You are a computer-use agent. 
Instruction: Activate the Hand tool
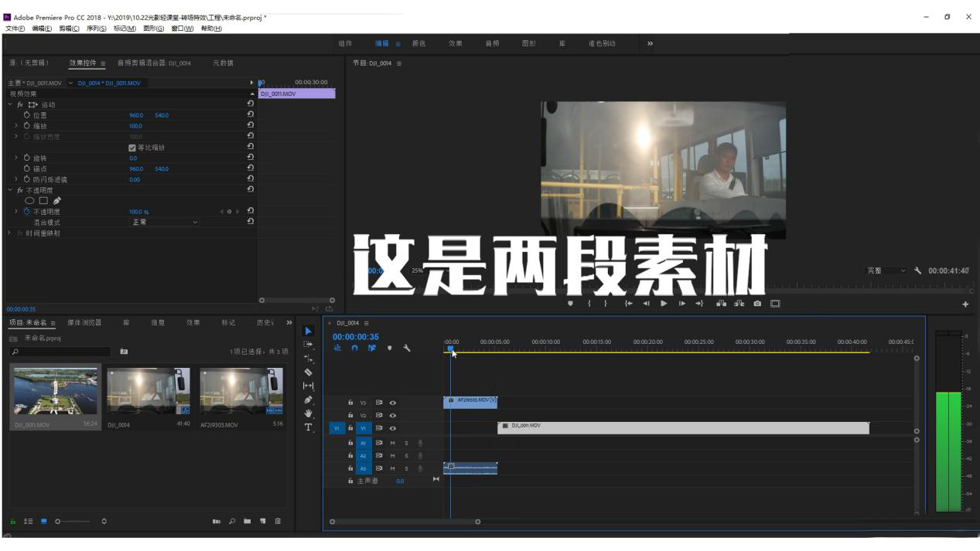[x=309, y=413]
